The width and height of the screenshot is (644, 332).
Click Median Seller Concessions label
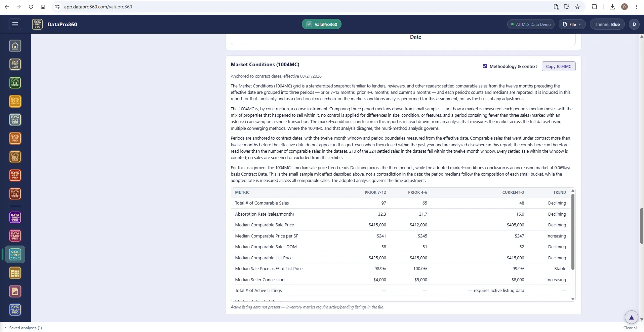click(260, 280)
